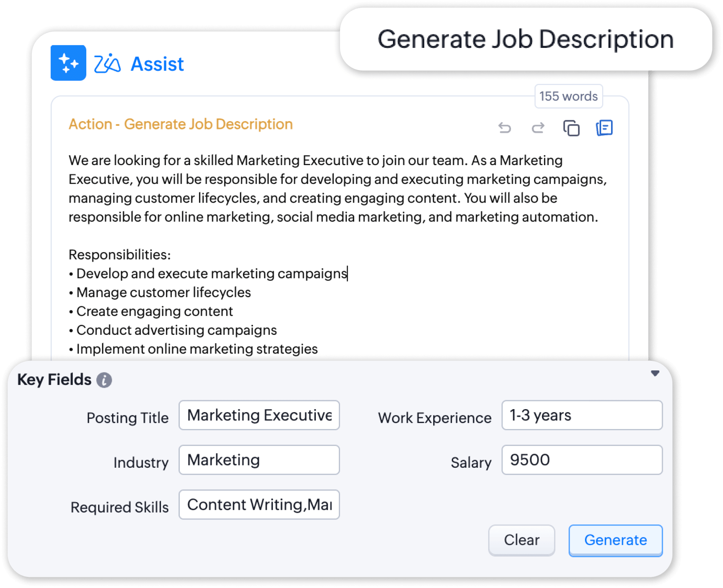This screenshot has width=723, height=588.
Task: Open the Key Fields info icon
Action: point(104,380)
